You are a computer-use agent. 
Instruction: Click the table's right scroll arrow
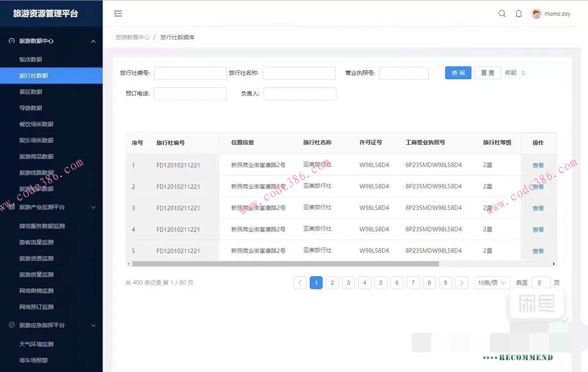click(x=554, y=264)
